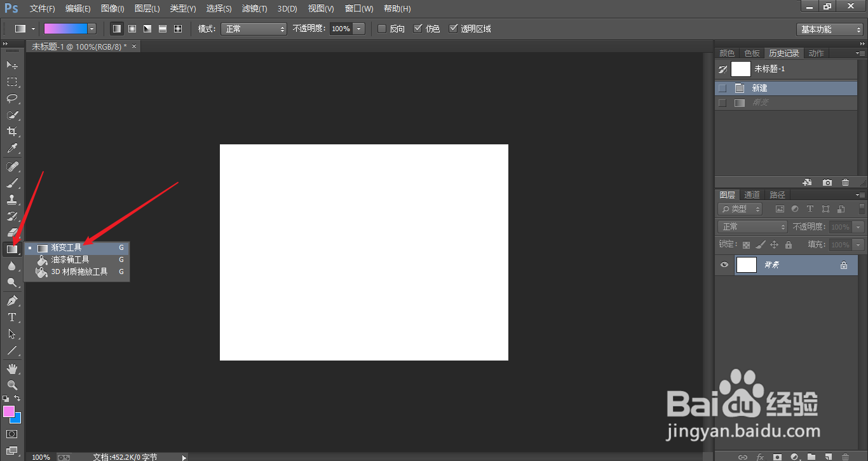
Task: Select the Dodge tool
Action: (12, 282)
